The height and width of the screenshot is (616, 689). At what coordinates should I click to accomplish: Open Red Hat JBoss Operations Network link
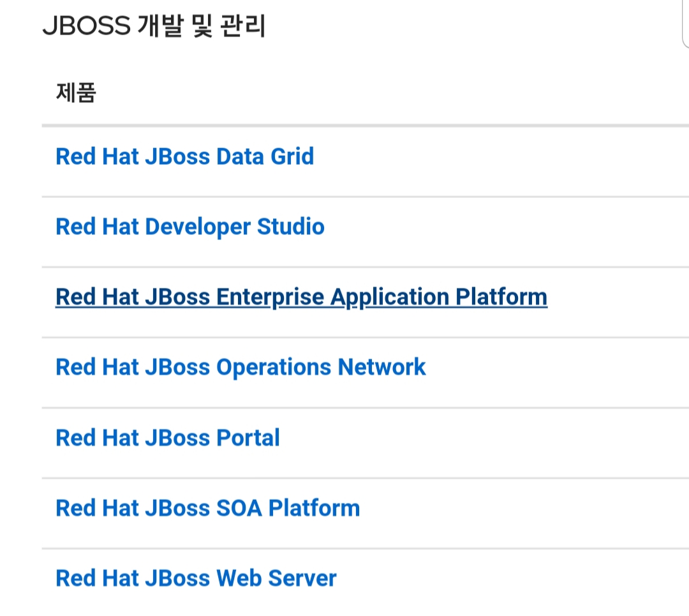tap(241, 367)
